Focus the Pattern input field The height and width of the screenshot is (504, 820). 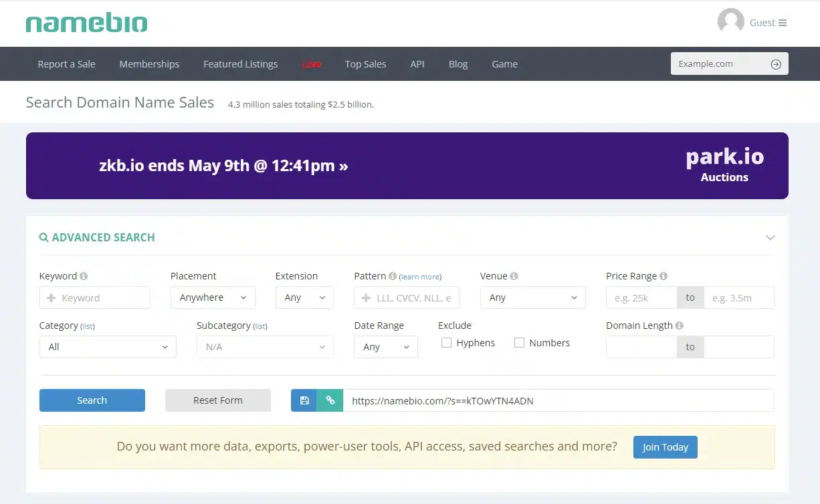point(407,298)
